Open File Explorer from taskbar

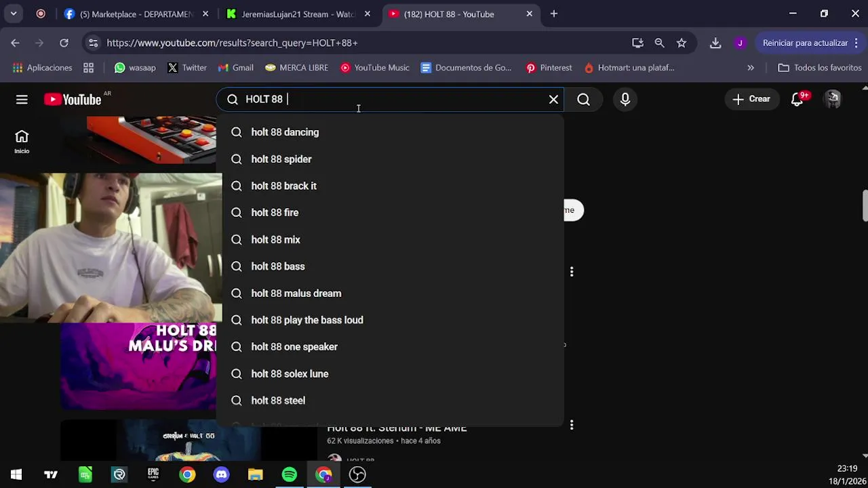point(255,474)
